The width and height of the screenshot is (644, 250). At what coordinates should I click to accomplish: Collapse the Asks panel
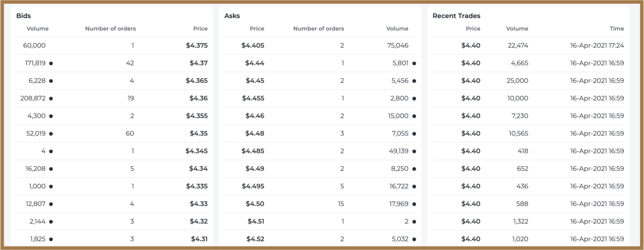[x=233, y=15]
